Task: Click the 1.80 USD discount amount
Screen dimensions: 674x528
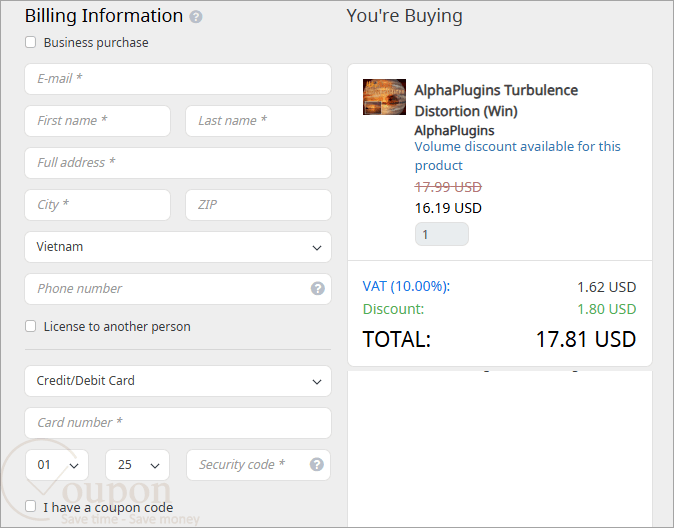Action: pyautogui.click(x=607, y=309)
